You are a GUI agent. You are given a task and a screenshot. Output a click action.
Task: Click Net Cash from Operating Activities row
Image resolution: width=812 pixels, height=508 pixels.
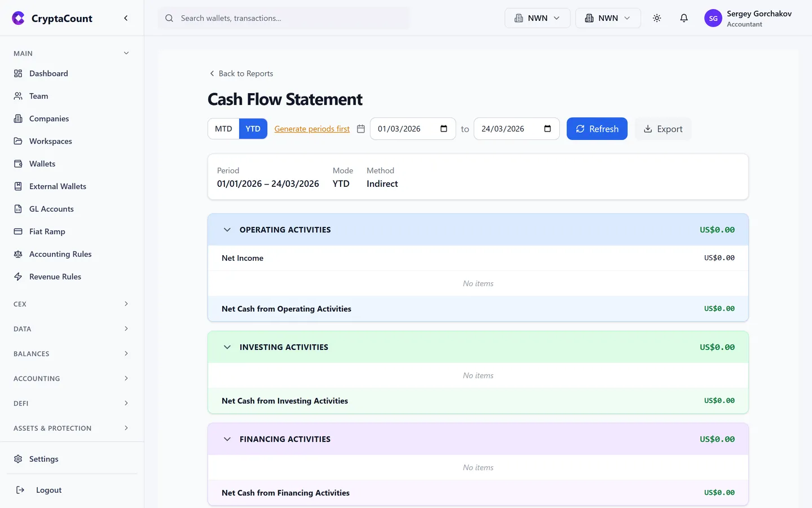478,309
